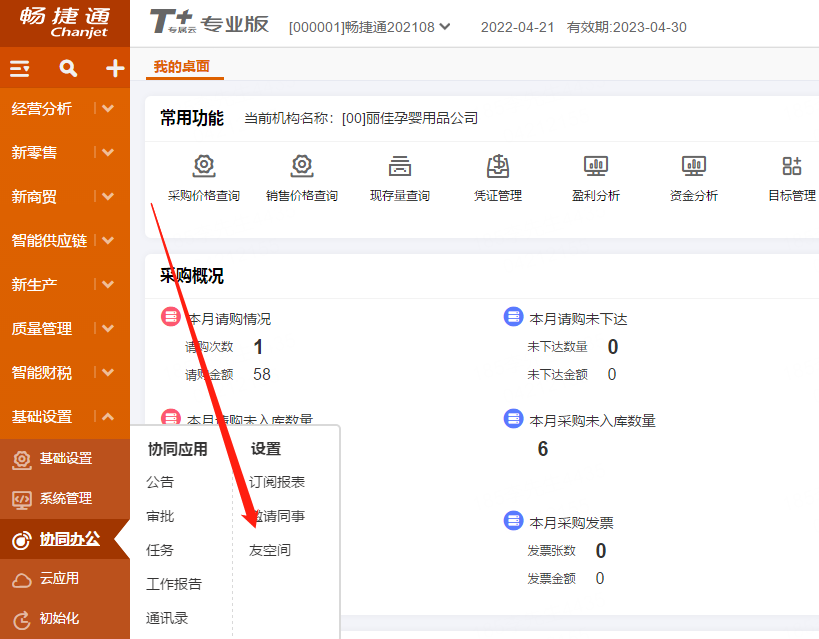Expand the 新零售 menu chevron
The height and width of the screenshot is (639, 819).
[108, 153]
